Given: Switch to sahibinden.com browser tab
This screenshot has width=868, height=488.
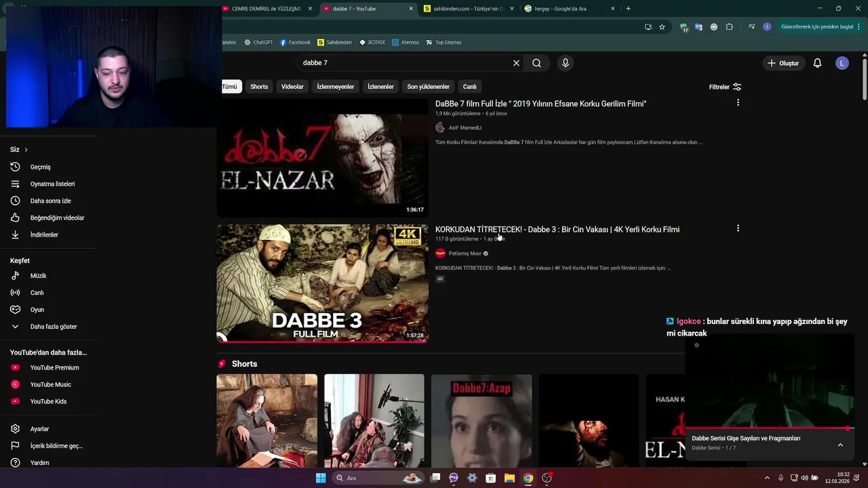Looking at the screenshot, I should point(468,9).
